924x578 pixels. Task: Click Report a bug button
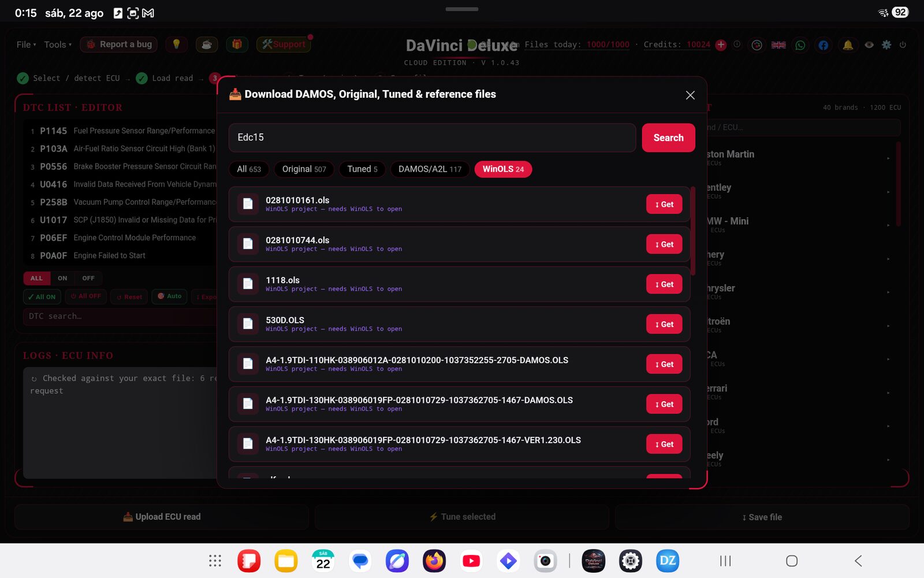coord(120,45)
